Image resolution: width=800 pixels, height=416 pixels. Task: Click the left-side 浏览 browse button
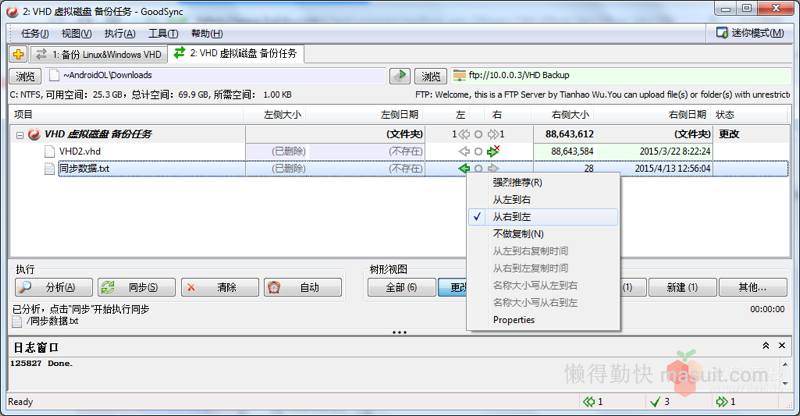pos(26,76)
